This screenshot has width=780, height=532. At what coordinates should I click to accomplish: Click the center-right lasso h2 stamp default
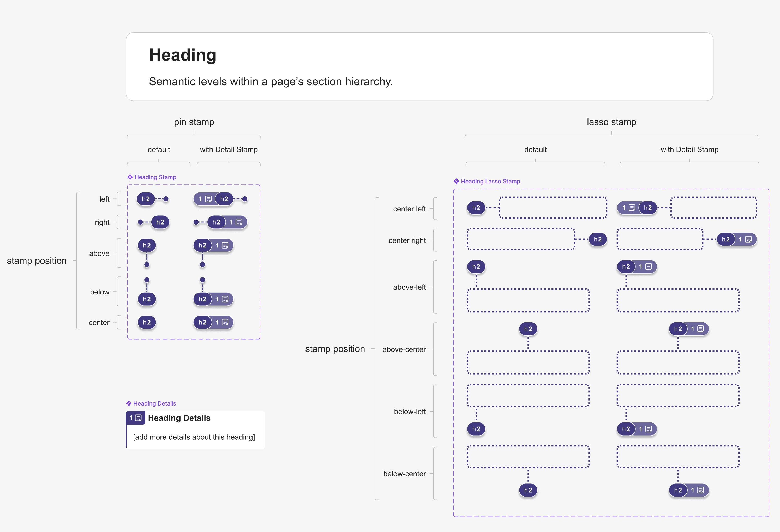click(598, 239)
